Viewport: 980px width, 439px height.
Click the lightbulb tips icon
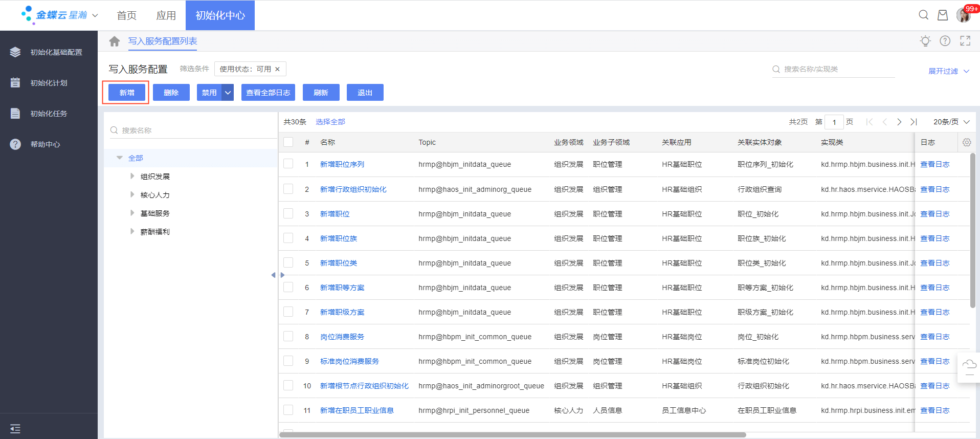point(925,41)
